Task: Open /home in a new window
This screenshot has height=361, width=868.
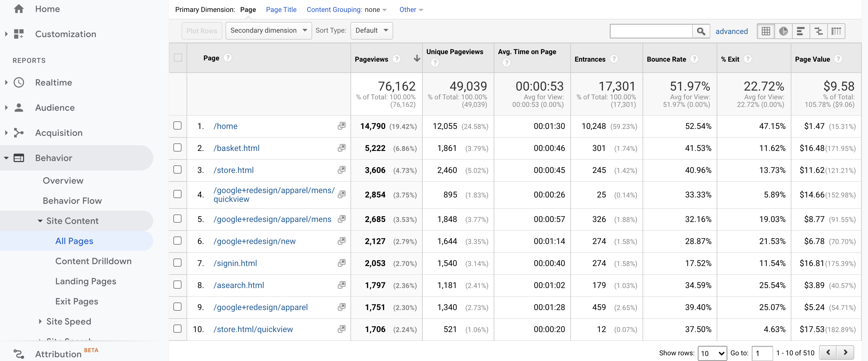Action: (341, 126)
